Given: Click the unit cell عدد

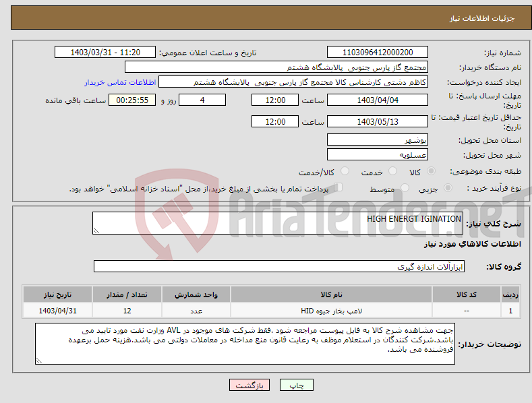Looking at the screenshot, I should click(196, 311).
